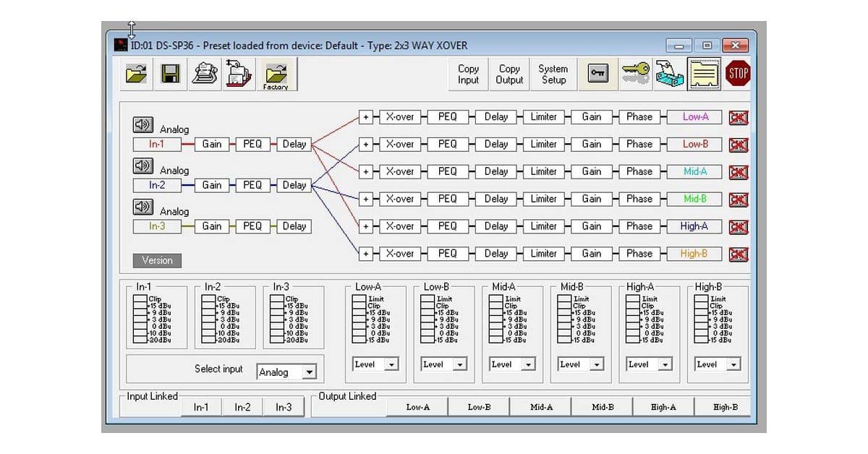Select In-2 in Input Linked bar
868x454 pixels.
click(x=242, y=408)
